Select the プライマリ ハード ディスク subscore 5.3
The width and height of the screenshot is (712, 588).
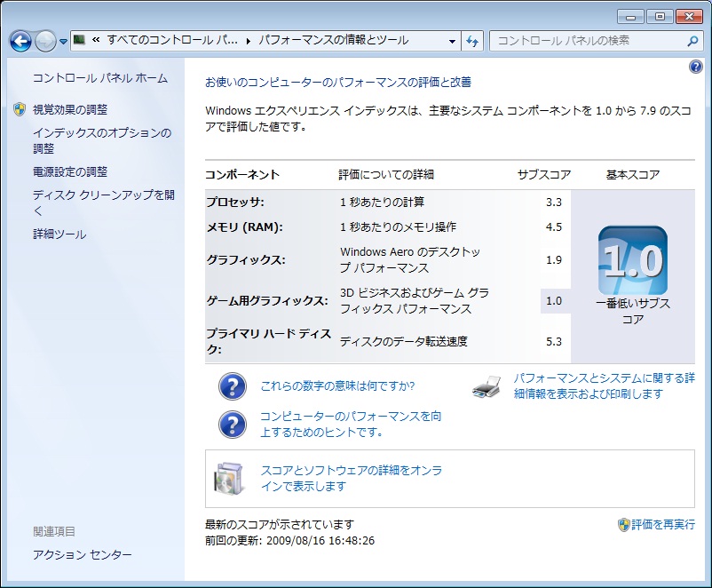553,342
